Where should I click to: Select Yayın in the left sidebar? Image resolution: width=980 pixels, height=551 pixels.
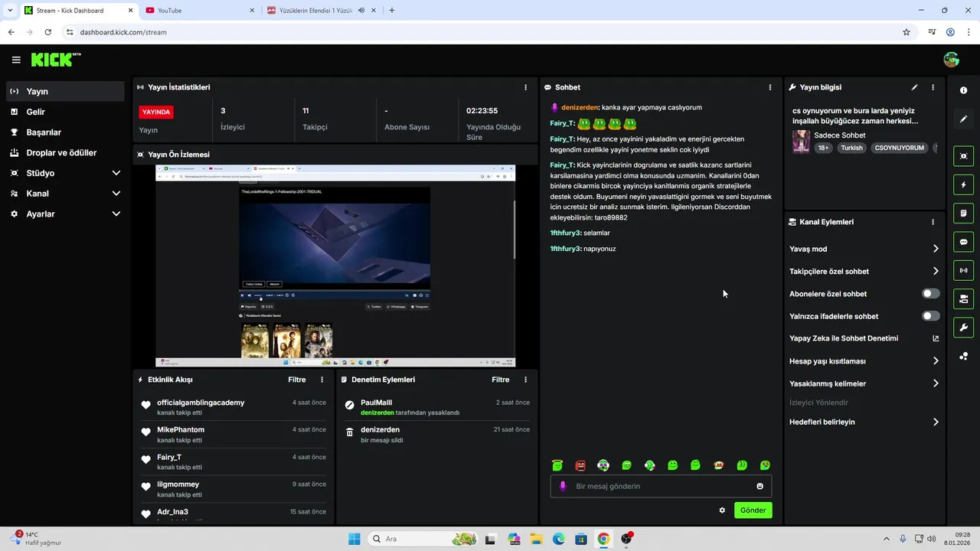click(x=64, y=91)
